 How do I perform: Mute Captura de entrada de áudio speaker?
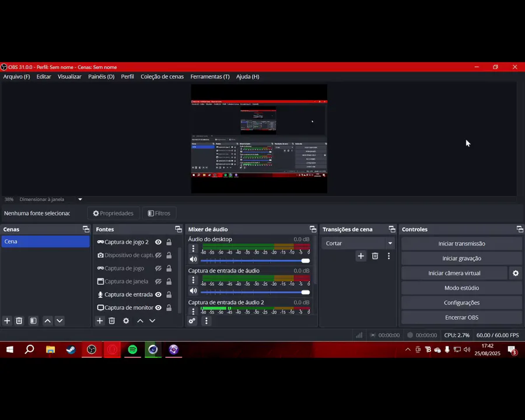(x=193, y=290)
